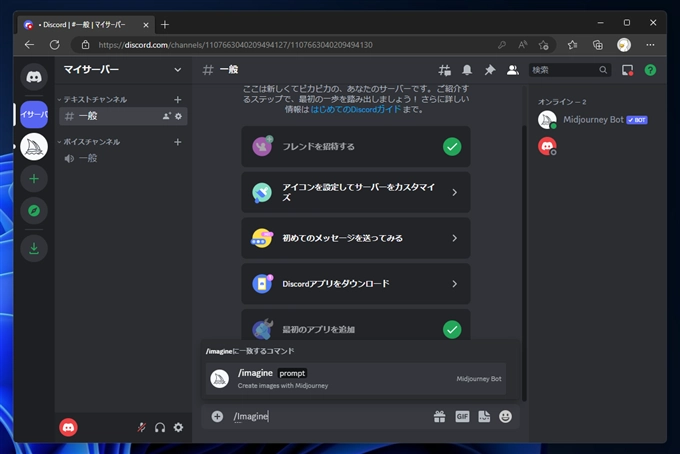Image resolution: width=680 pixels, height=454 pixels.
Task: View site info lock icon
Action: coord(85,45)
